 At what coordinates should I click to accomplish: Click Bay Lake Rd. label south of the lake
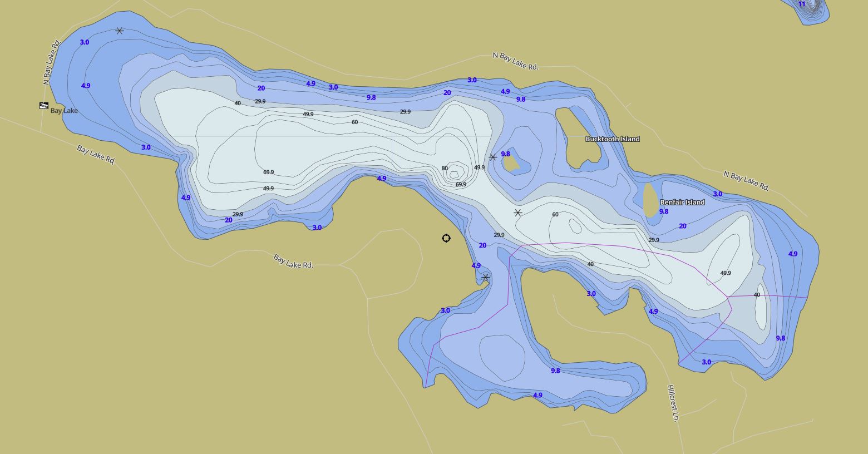coord(293,261)
